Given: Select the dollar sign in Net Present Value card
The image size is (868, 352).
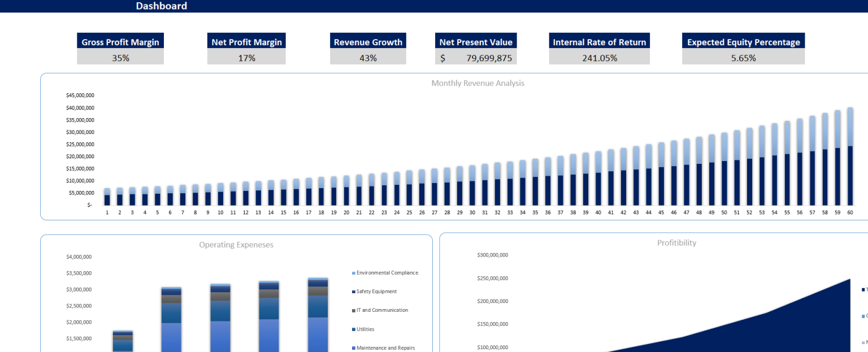Looking at the screenshot, I should (443, 58).
